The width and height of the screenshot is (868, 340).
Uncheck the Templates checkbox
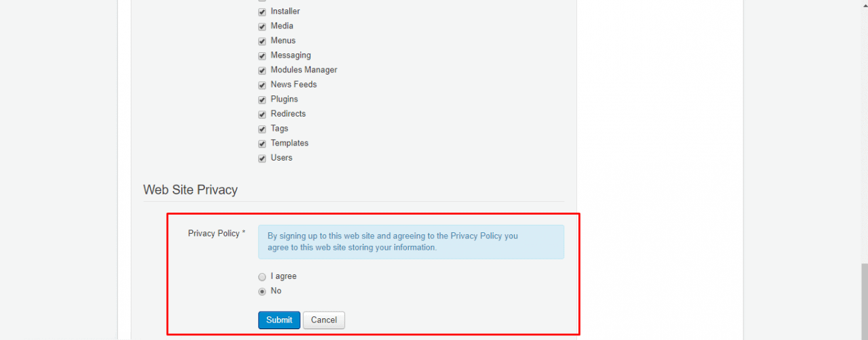(262, 144)
